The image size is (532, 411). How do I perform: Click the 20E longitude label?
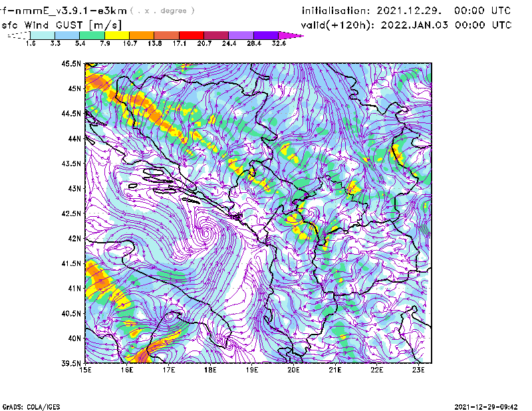tap(293, 370)
